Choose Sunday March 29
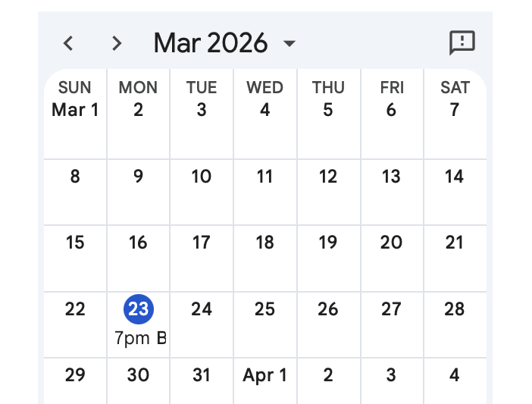 click(x=75, y=375)
